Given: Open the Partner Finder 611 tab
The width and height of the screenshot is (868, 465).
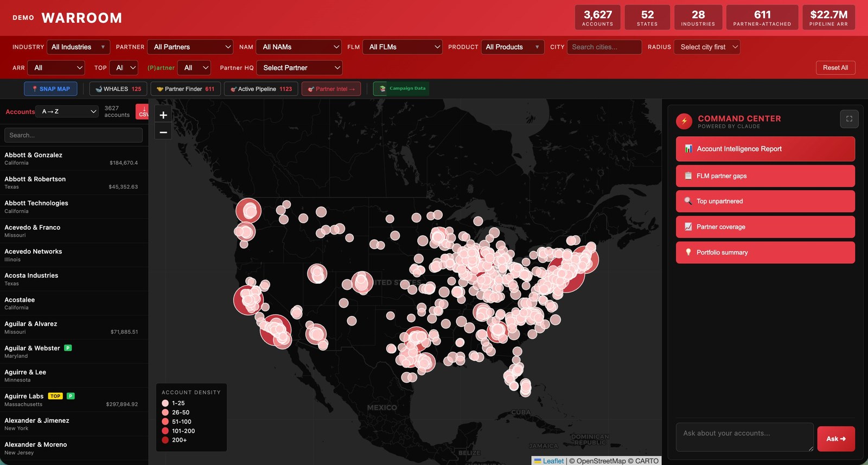Looking at the screenshot, I should [186, 89].
